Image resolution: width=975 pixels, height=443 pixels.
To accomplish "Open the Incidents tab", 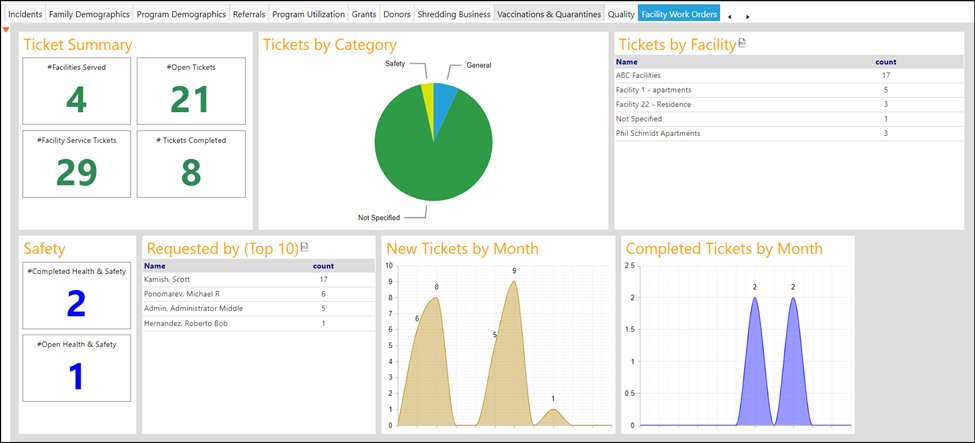I will pyautogui.click(x=25, y=14).
